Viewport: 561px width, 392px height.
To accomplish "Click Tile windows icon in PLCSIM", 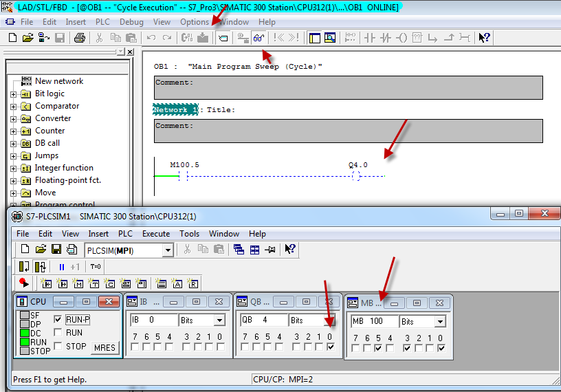I will click(x=254, y=250).
